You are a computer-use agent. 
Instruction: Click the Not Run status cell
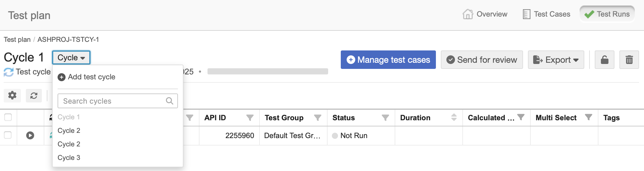tap(361, 136)
